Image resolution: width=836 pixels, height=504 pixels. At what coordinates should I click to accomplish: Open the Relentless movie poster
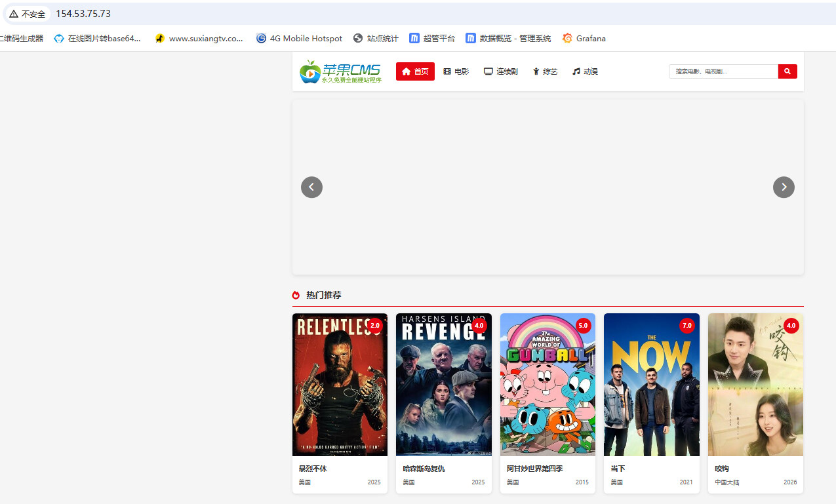pyautogui.click(x=340, y=385)
